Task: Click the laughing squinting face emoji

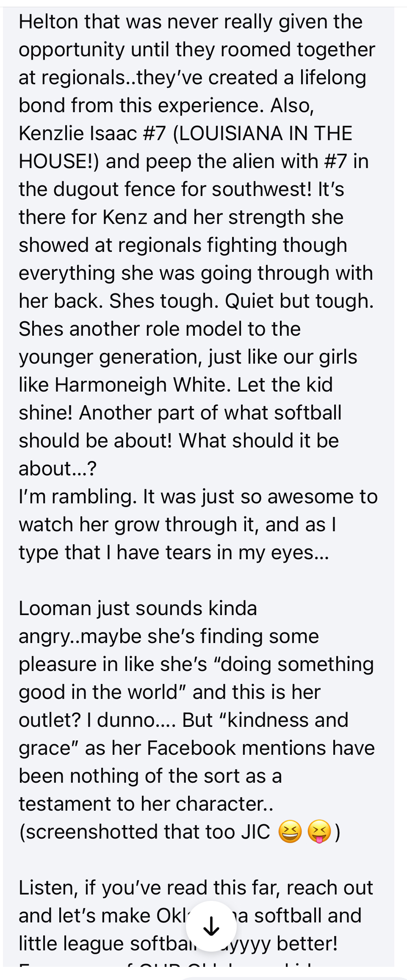Action: click(290, 832)
